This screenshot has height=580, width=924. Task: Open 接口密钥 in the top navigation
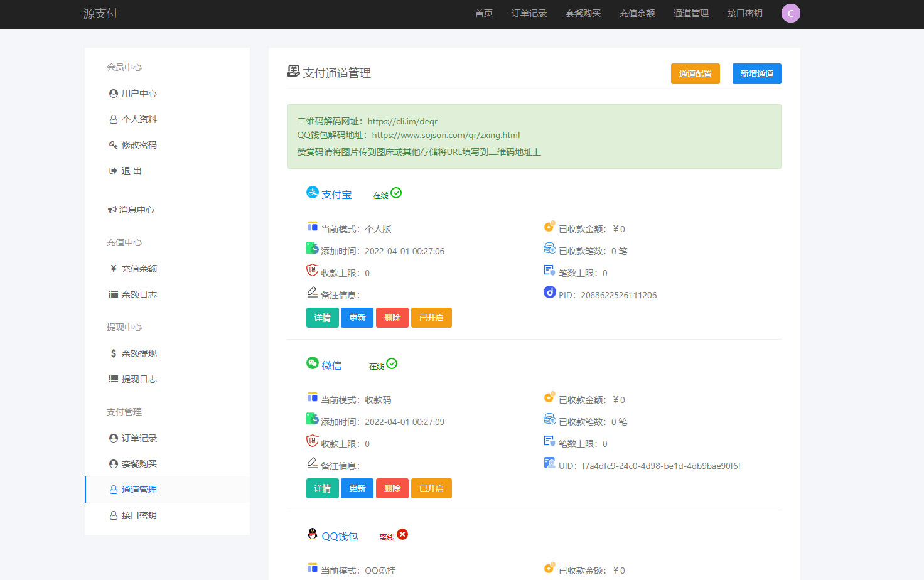[x=745, y=13]
